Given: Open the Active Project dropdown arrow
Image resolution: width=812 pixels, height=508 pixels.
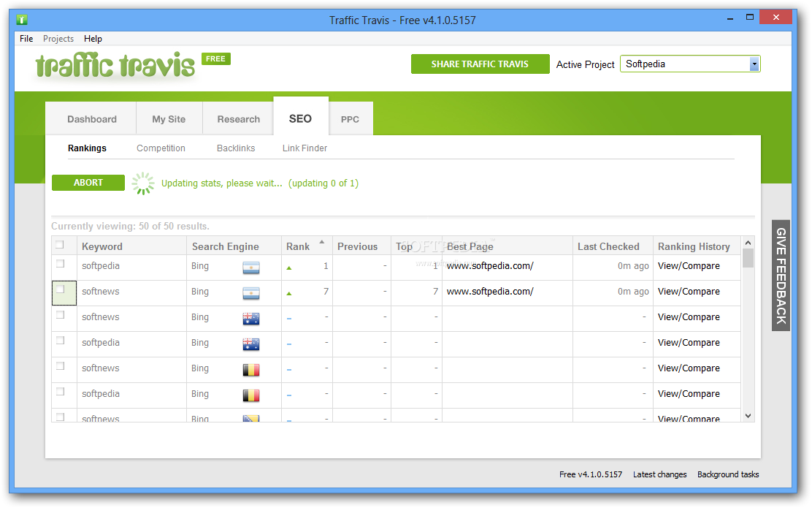Looking at the screenshot, I should tap(754, 64).
